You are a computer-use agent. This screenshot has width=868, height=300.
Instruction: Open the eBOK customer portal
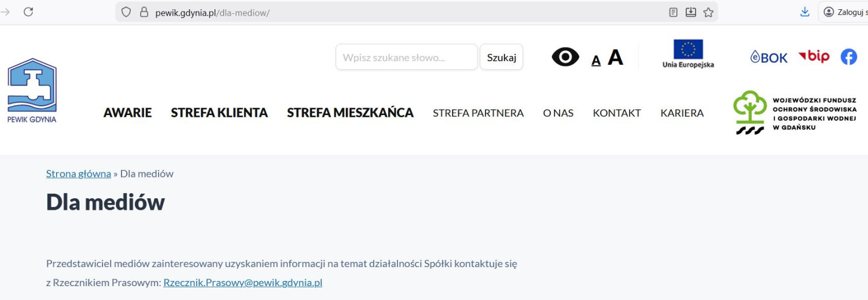(769, 57)
